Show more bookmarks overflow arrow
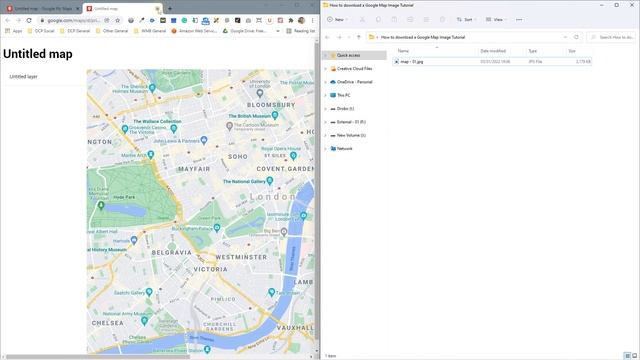Viewport: 640px width, 360px height. click(278, 31)
